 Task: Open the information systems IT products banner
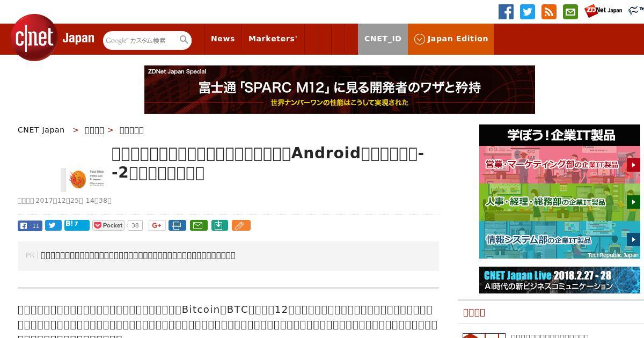tap(560, 240)
